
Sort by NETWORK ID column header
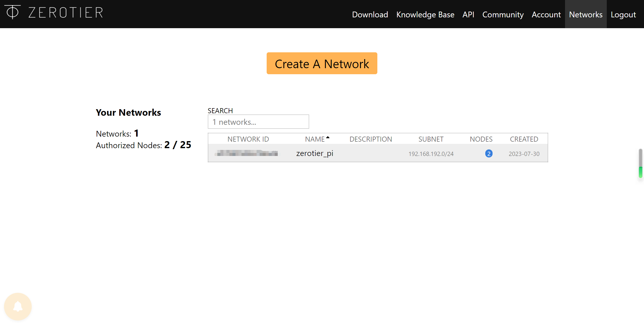click(x=248, y=139)
